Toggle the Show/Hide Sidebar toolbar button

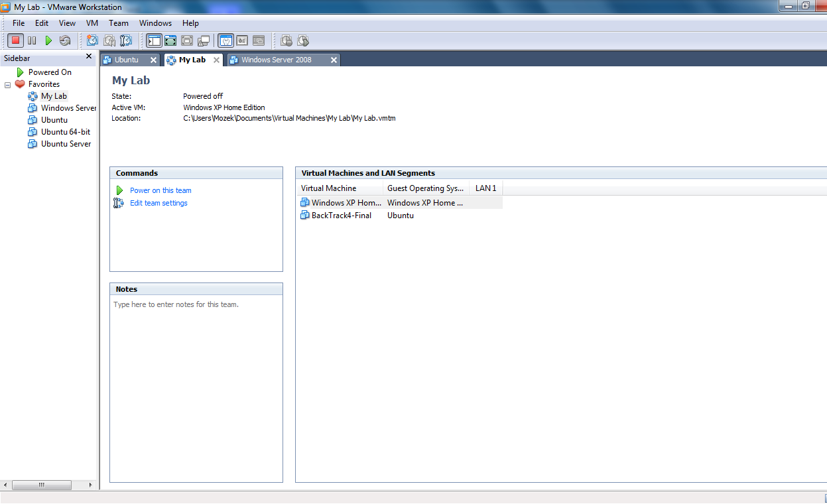point(154,40)
